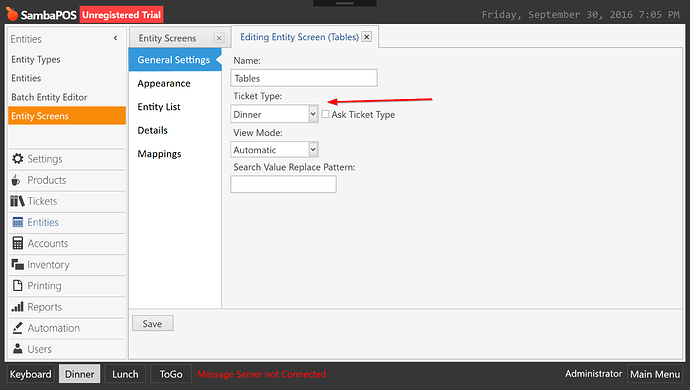Open Automation via the pencil icon

tap(18, 328)
